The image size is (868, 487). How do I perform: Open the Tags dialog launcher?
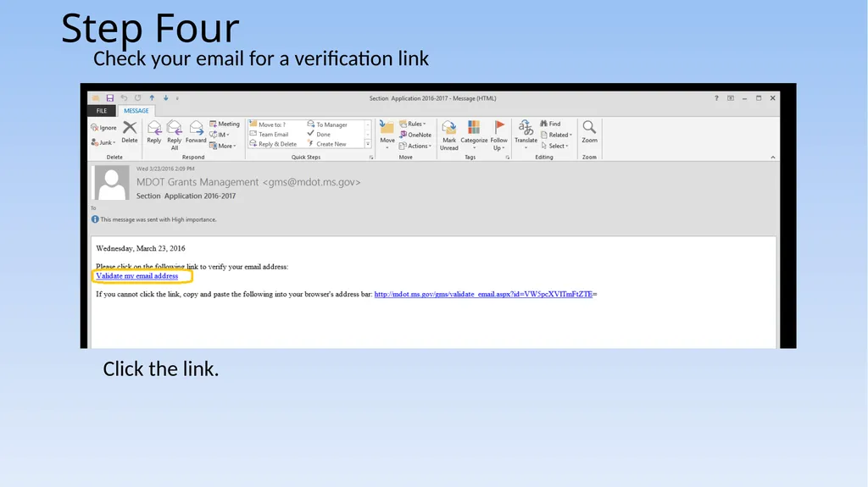pos(508,158)
